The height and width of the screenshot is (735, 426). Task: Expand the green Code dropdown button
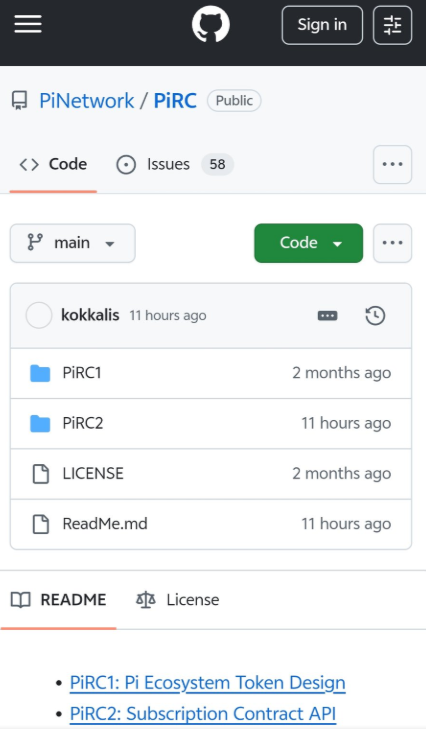click(x=308, y=243)
